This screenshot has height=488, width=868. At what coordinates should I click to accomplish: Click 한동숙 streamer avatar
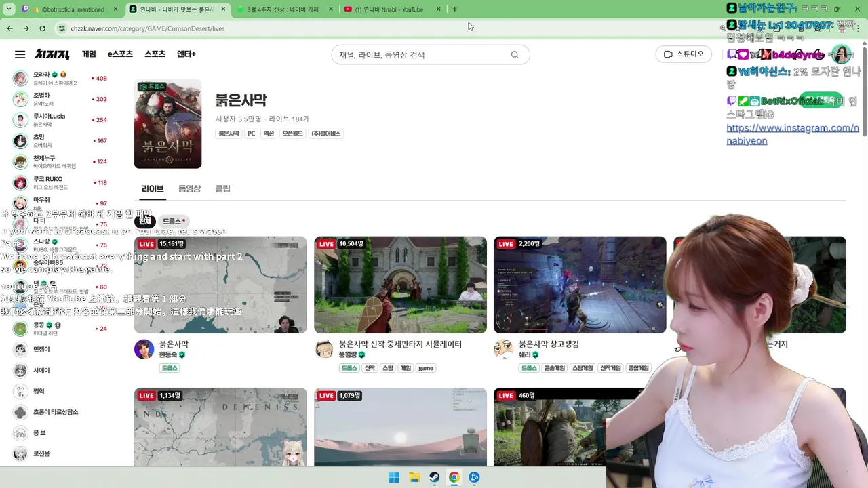pos(144,349)
